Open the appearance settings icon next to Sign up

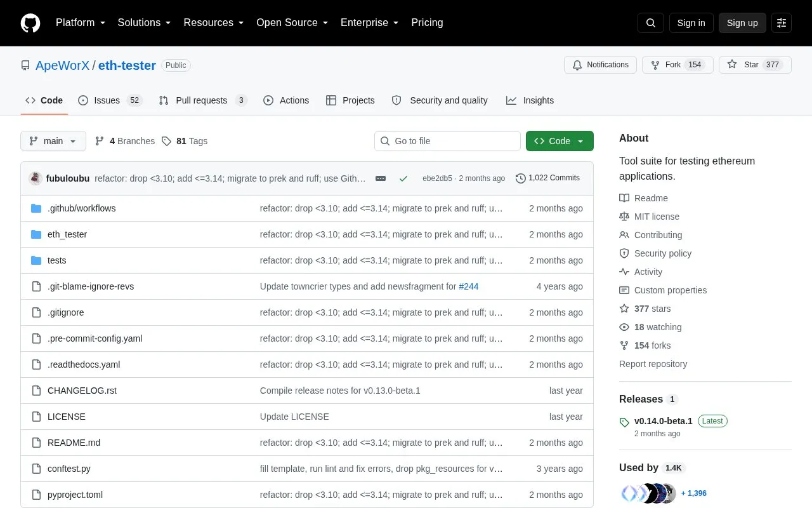click(782, 23)
